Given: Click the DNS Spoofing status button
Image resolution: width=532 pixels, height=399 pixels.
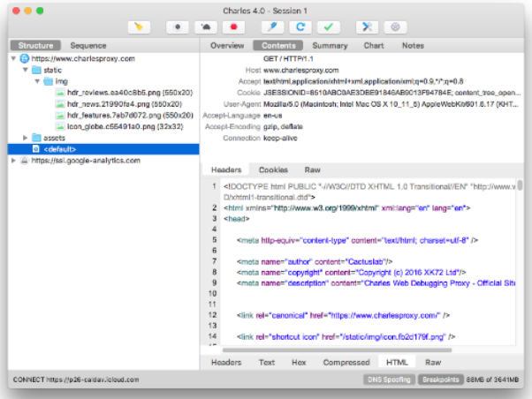Looking at the screenshot, I should (389, 380).
